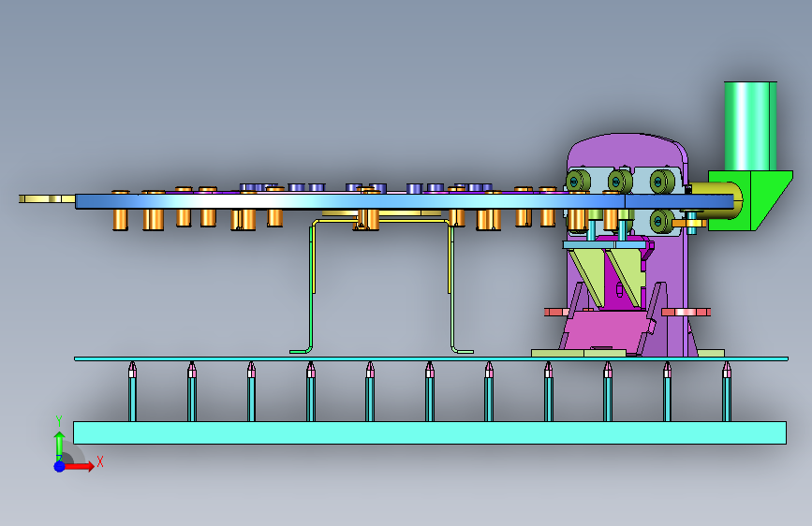Select the thin cyan plate above the pins
The width and height of the screenshot is (812, 526).
pyautogui.click(x=431, y=358)
